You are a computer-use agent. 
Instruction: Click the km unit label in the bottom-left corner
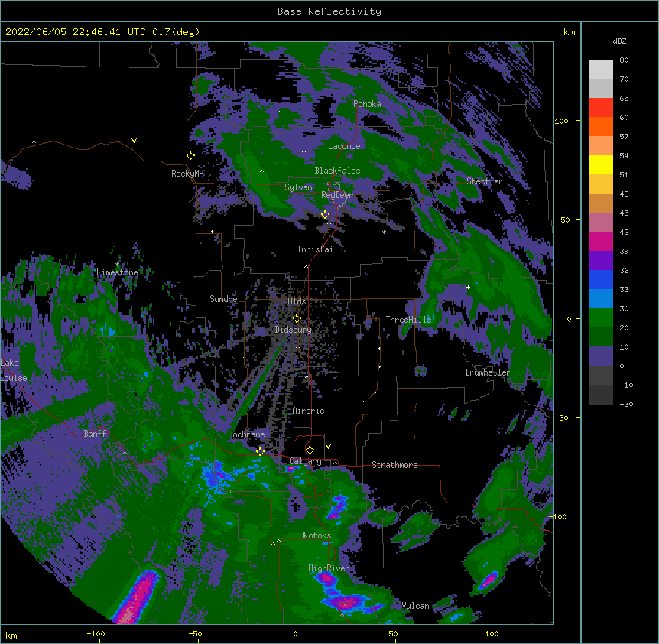(x=11, y=636)
